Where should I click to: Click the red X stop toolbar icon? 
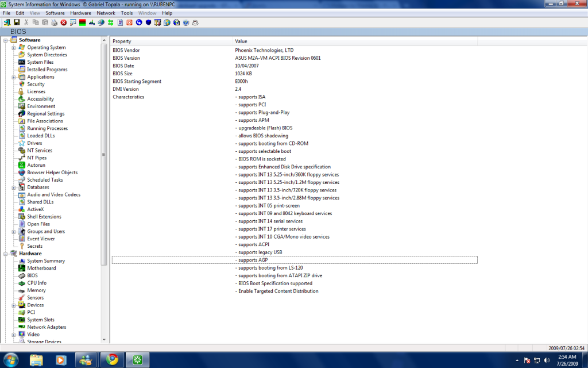click(63, 22)
